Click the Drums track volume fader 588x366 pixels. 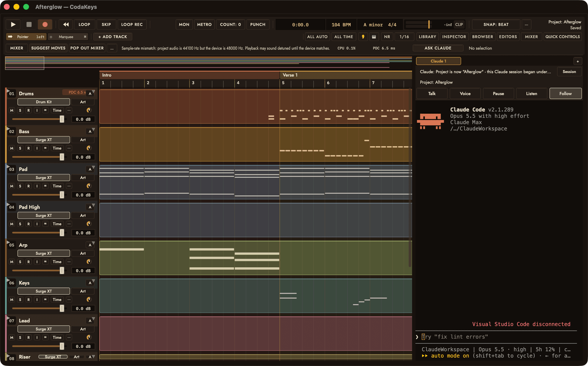click(62, 119)
